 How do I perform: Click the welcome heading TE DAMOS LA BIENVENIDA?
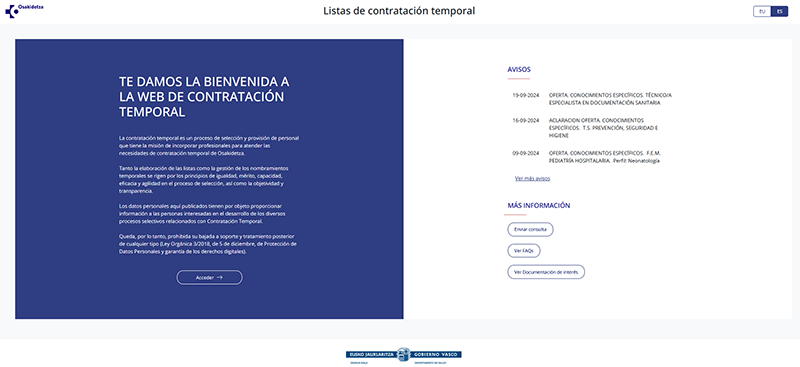tap(204, 97)
